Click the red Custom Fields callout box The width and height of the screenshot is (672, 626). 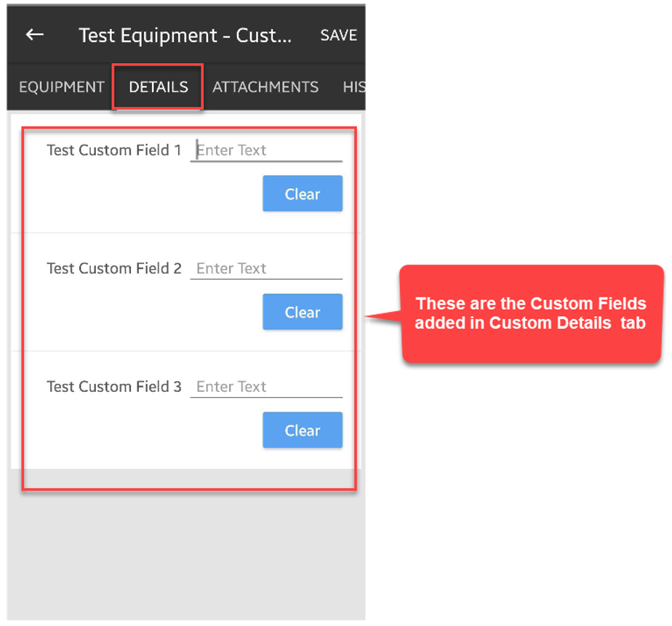(x=531, y=313)
